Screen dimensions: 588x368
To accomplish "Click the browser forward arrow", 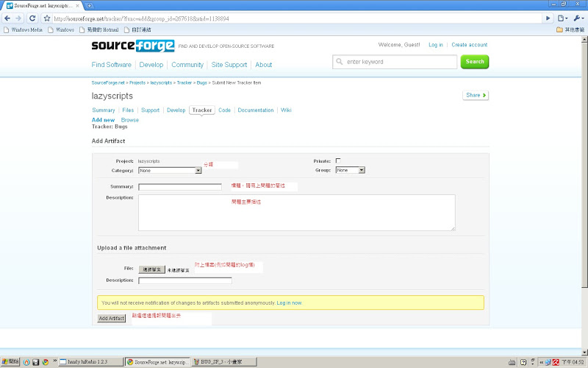I will coord(18,18).
